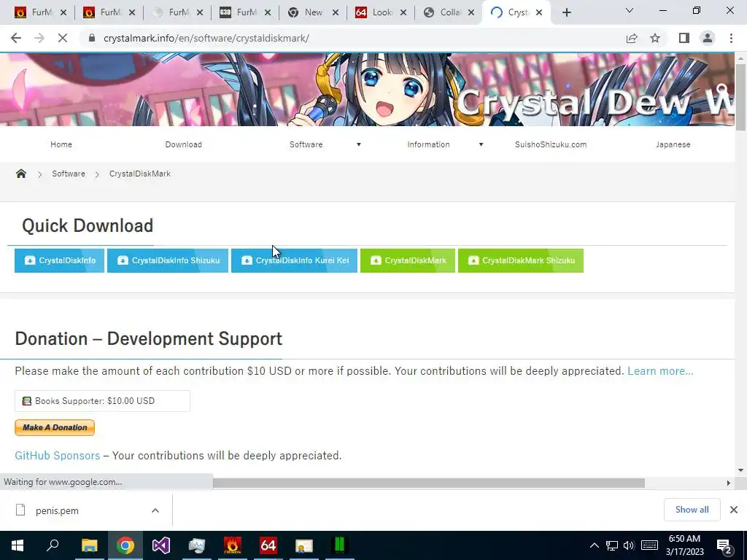747x560 pixels.
Task: Open the green terminal app in taskbar
Action: point(340,545)
